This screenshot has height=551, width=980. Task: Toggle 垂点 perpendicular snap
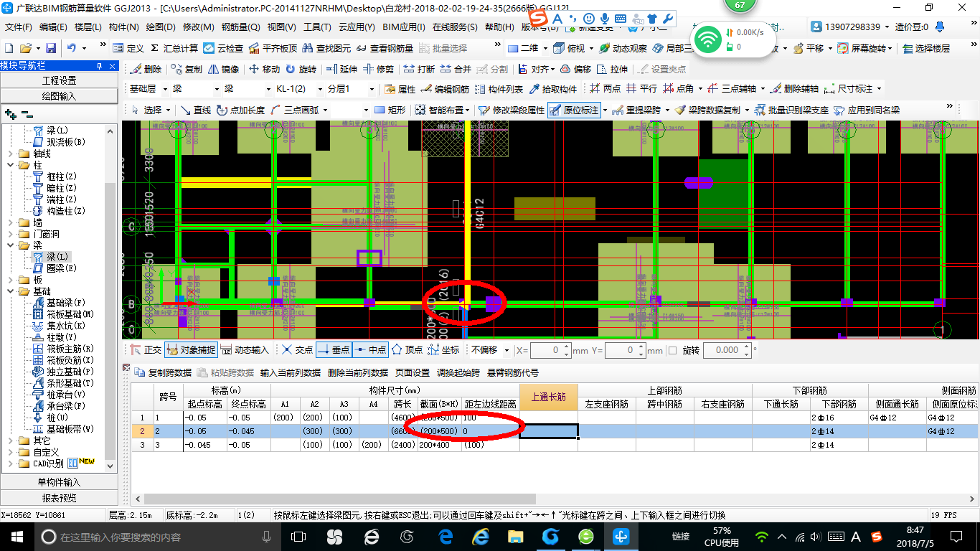[x=333, y=350]
